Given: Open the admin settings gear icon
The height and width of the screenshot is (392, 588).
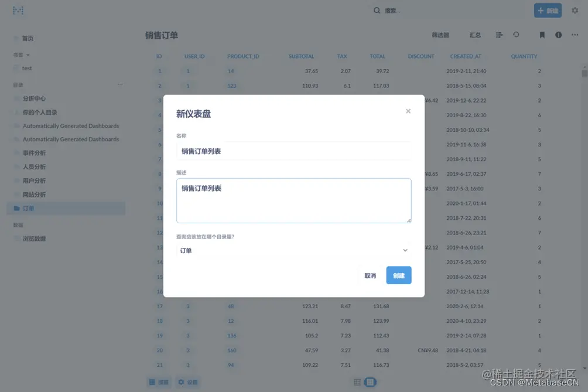Looking at the screenshot, I should tap(575, 11).
